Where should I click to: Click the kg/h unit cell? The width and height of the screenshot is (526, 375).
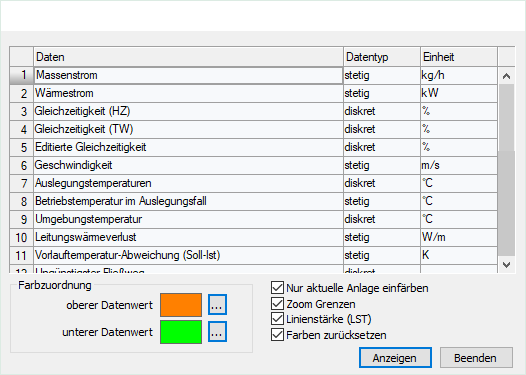459,75
